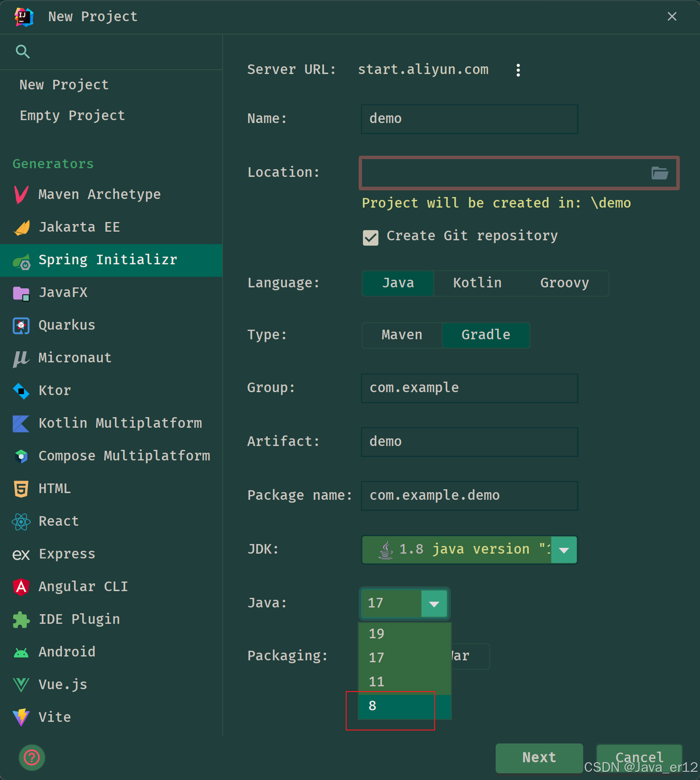
Task: Select the Quarkus generator icon
Action: pos(21,325)
